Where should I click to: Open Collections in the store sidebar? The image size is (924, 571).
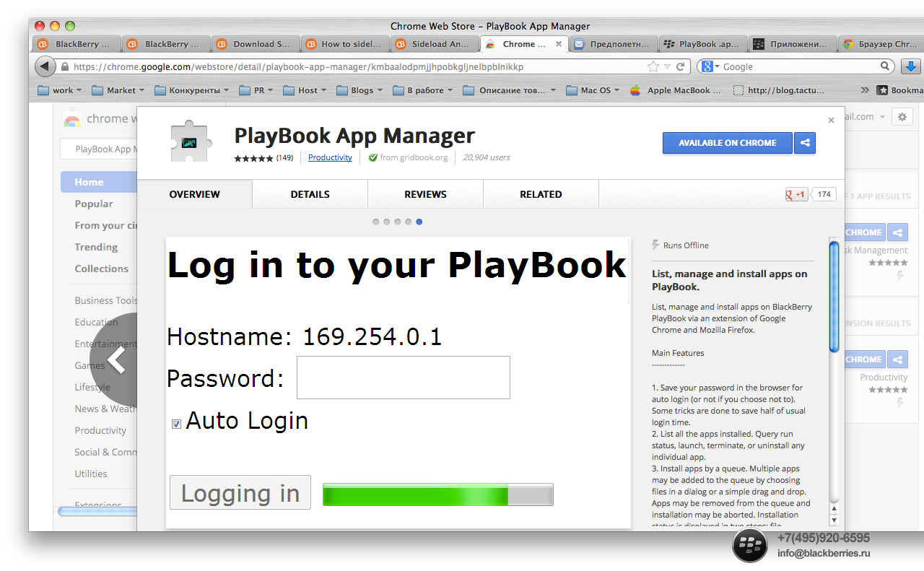pos(101,269)
